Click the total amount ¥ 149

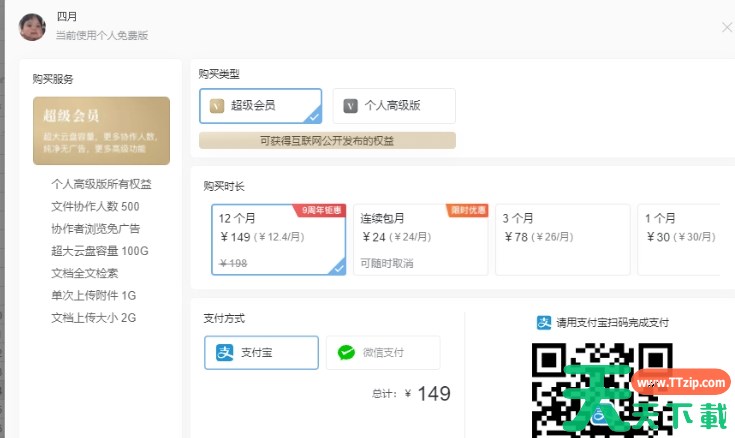pos(428,393)
